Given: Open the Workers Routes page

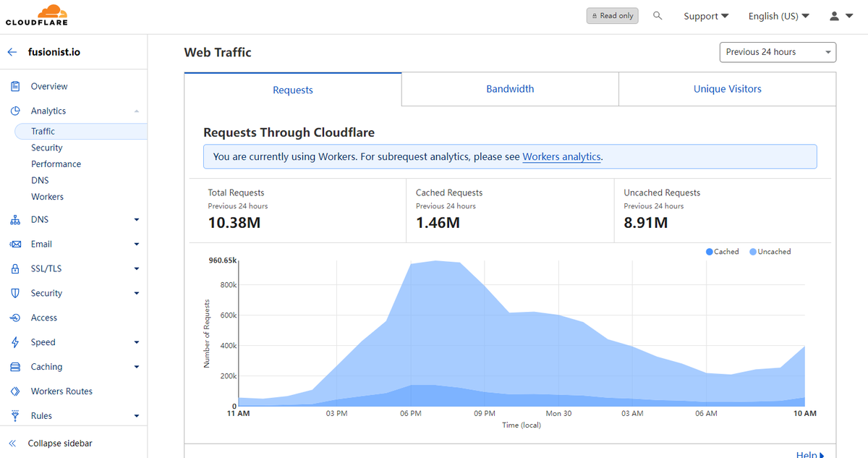Looking at the screenshot, I should click(x=61, y=391).
